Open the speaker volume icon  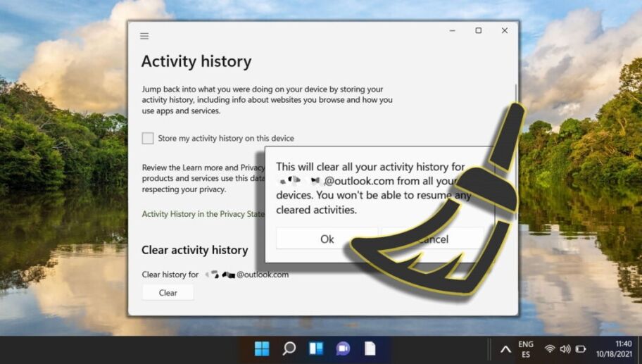565,349
